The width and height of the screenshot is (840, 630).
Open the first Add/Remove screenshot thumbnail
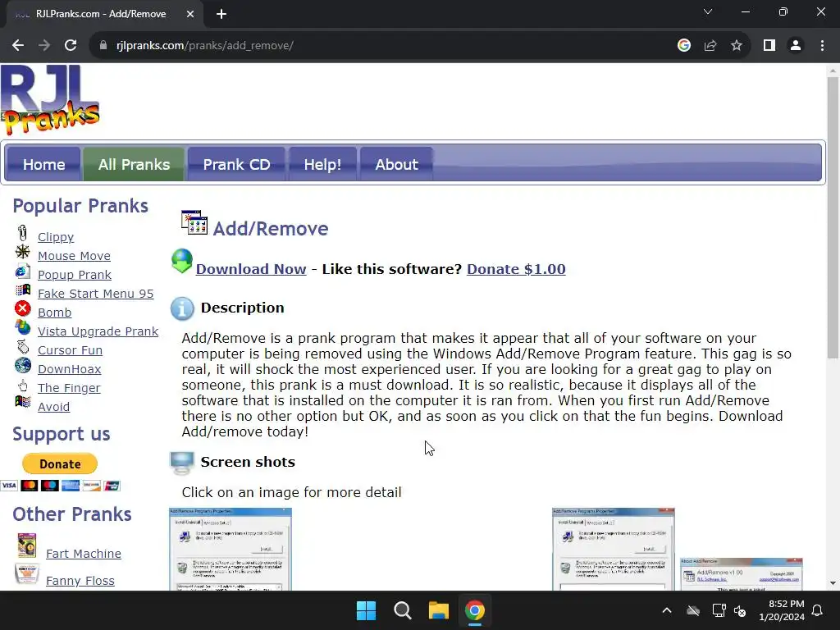click(x=231, y=549)
